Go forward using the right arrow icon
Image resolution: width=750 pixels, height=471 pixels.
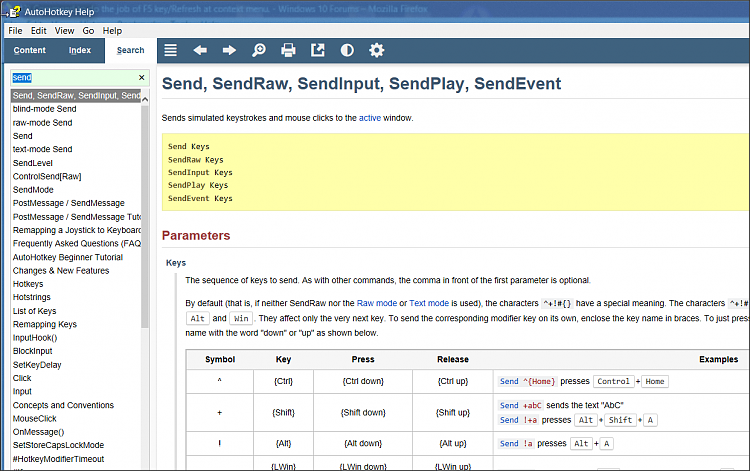click(230, 50)
